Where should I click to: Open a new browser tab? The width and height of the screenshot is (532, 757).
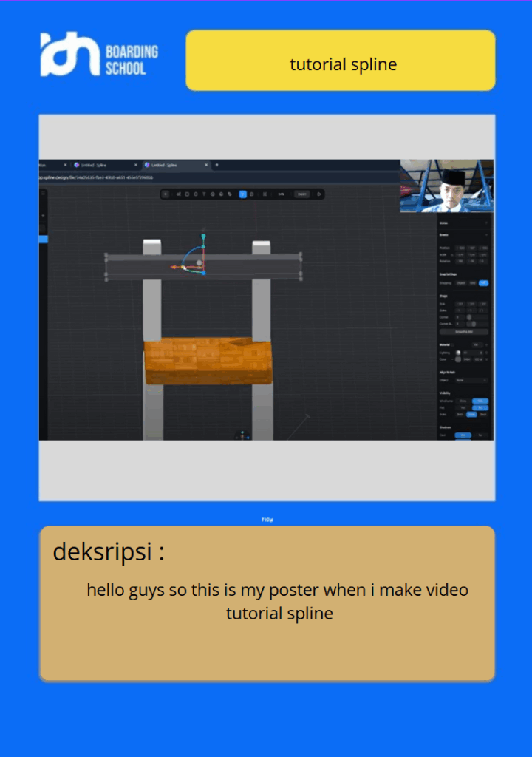click(x=216, y=165)
